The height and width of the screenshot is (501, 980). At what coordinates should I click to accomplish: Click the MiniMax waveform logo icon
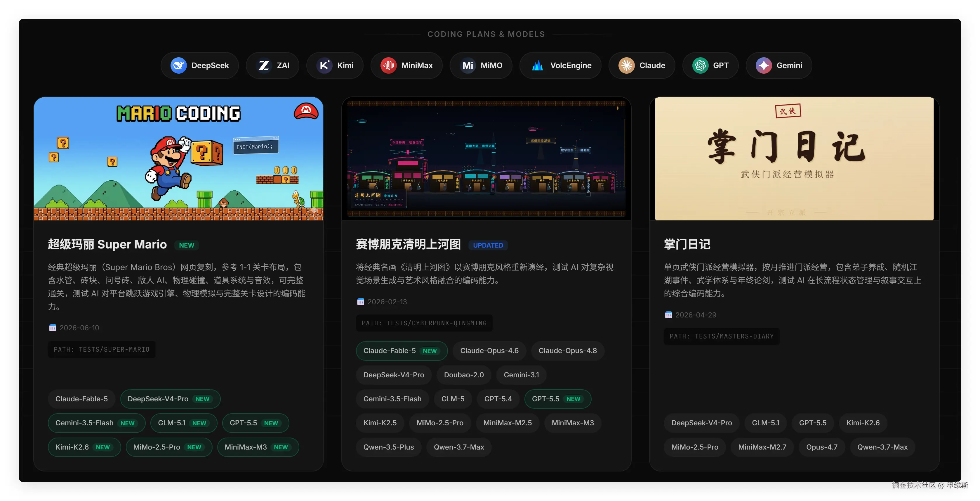coord(388,65)
